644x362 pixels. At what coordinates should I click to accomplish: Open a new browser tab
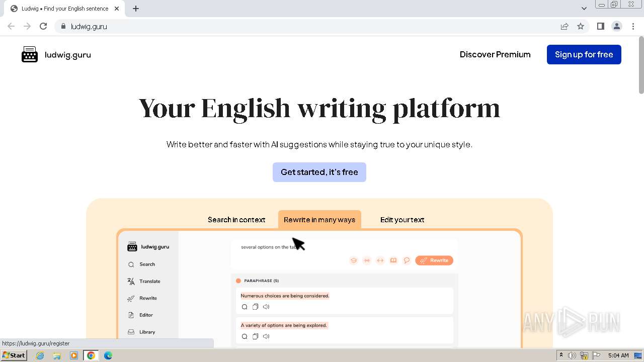point(136,9)
